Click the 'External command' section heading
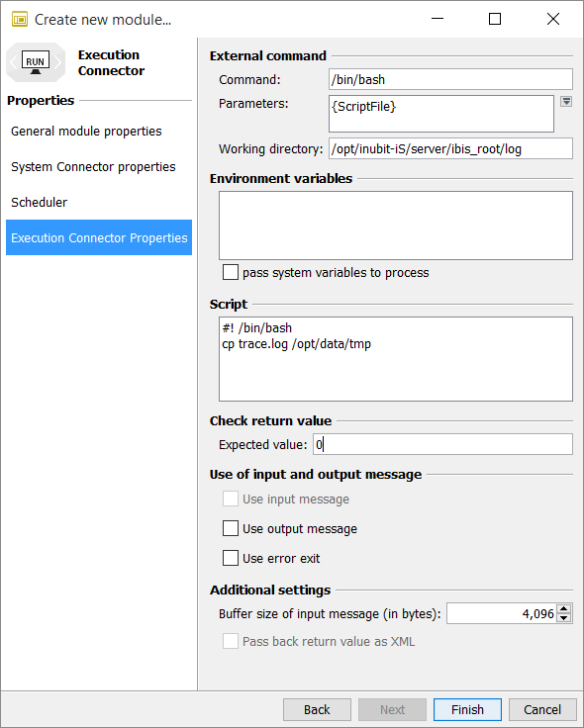 click(x=268, y=55)
